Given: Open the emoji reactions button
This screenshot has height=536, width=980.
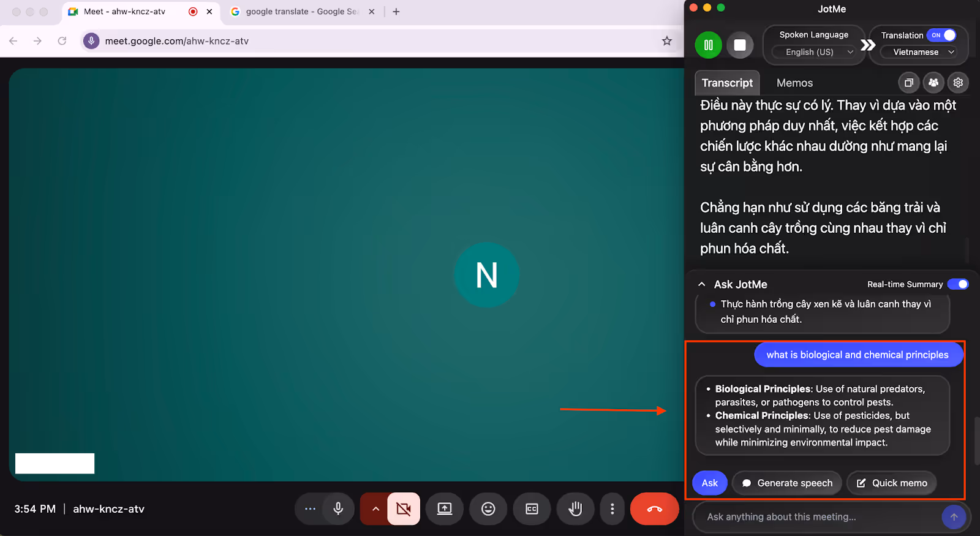Looking at the screenshot, I should [488, 509].
